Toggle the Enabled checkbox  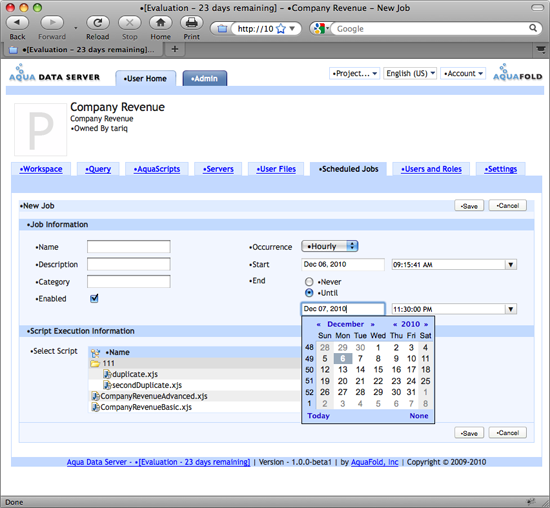point(94,299)
